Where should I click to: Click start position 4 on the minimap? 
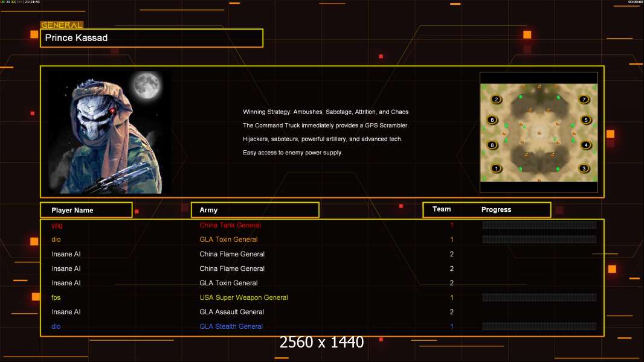[585, 145]
